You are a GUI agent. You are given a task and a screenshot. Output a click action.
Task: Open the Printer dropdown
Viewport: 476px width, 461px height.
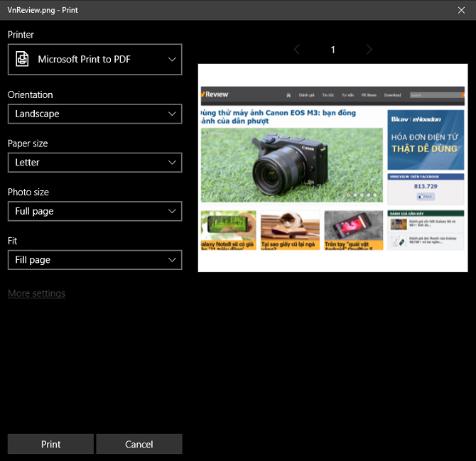pyautogui.click(x=94, y=60)
